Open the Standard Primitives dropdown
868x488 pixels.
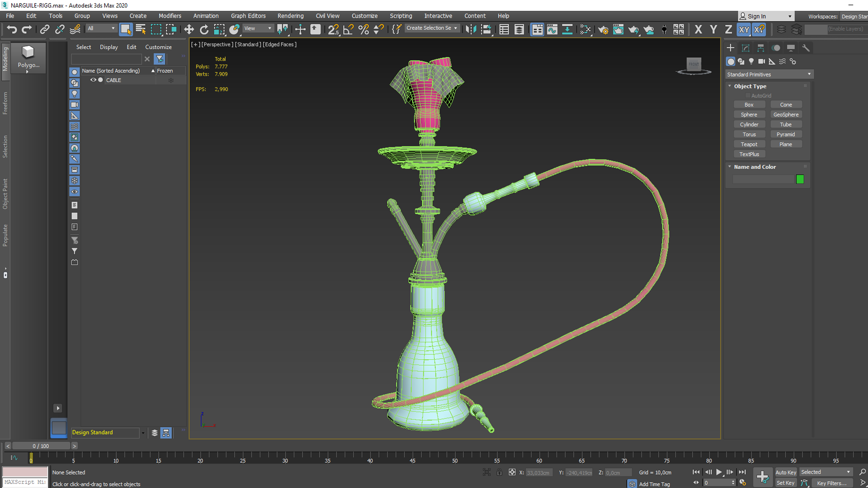click(769, 74)
